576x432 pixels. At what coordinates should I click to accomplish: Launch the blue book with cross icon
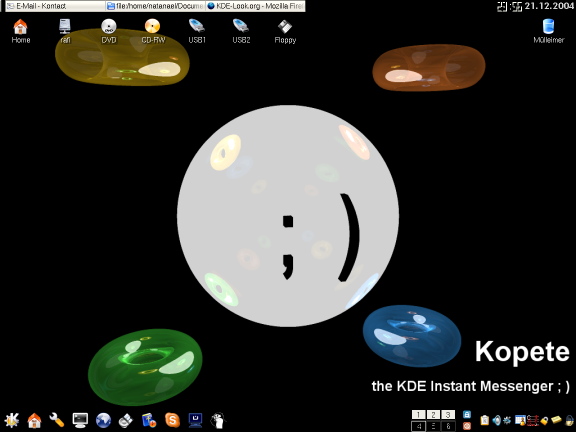(x=149, y=420)
